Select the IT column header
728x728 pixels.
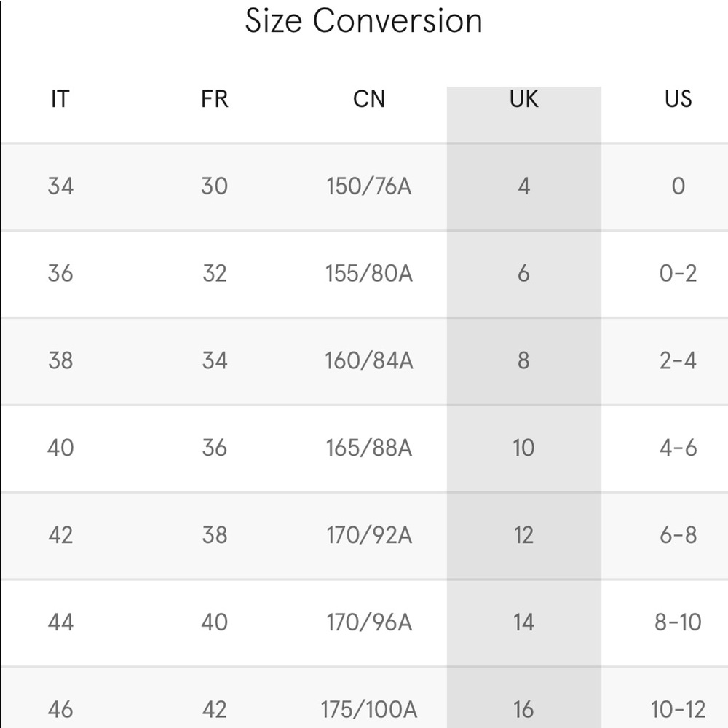(x=60, y=99)
